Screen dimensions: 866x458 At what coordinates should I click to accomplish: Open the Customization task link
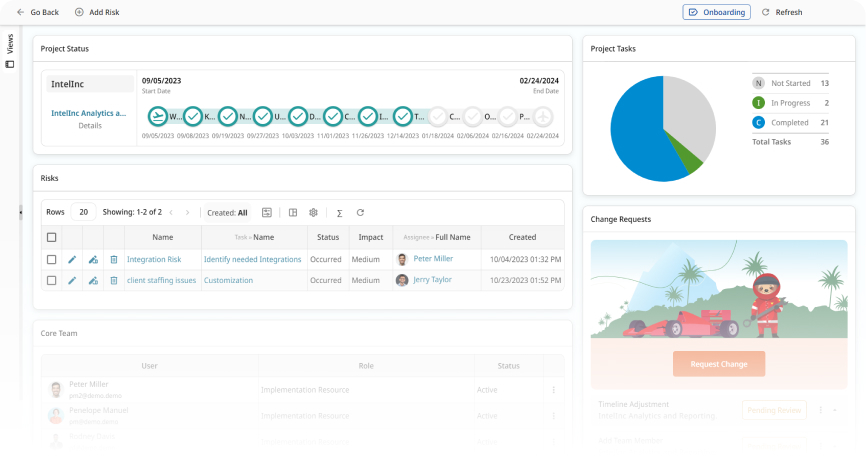[228, 280]
